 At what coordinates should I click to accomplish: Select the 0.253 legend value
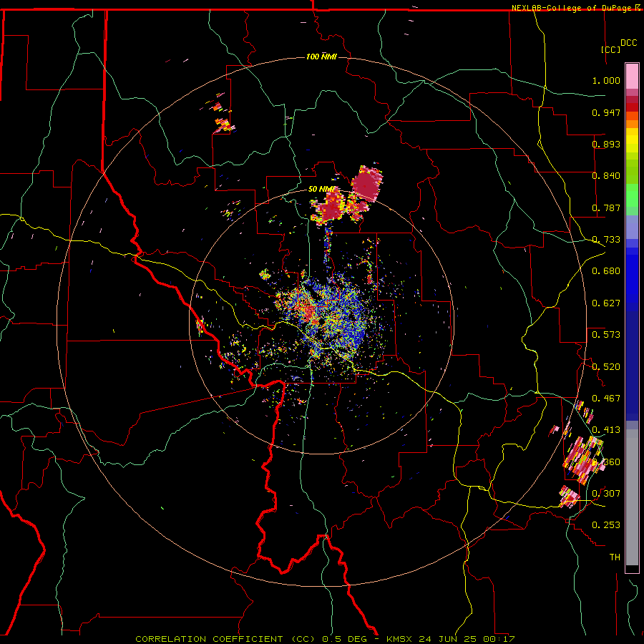[606, 525]
